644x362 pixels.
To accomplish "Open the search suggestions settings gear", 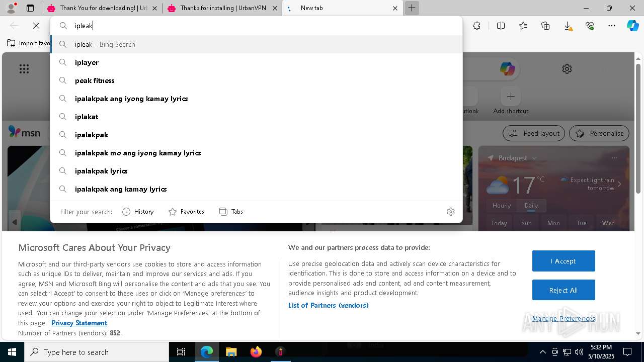I will (x=451, y=212).
